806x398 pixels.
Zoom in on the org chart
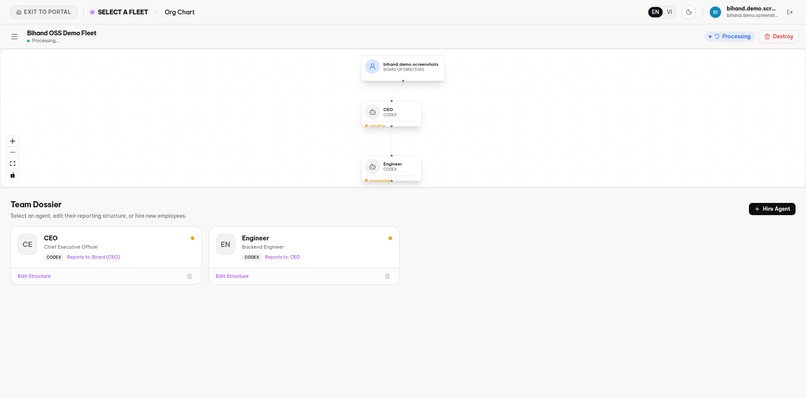click(13, 141)
